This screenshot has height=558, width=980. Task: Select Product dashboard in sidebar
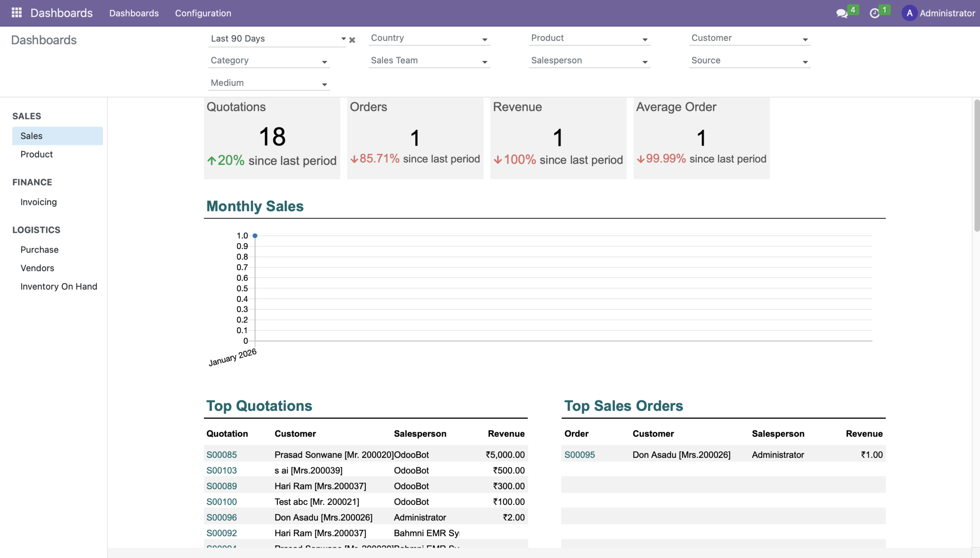(36, 154)
